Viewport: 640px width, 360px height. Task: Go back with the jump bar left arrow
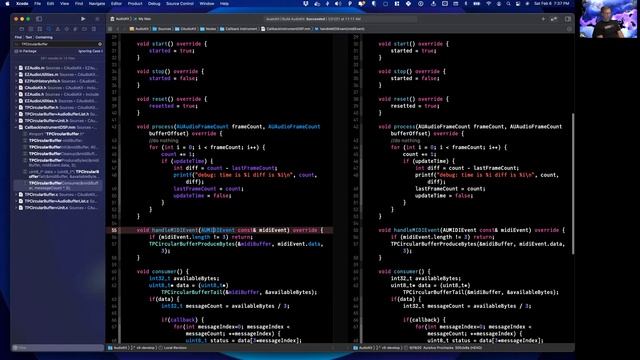[118, 29]
